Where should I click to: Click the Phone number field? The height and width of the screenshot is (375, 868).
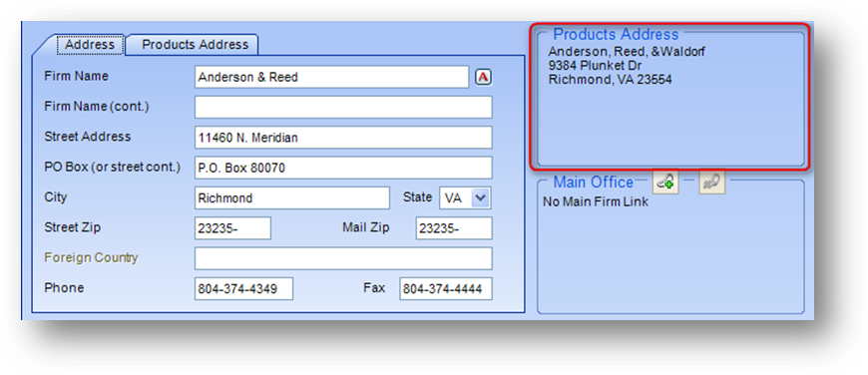tap(244, 288)
